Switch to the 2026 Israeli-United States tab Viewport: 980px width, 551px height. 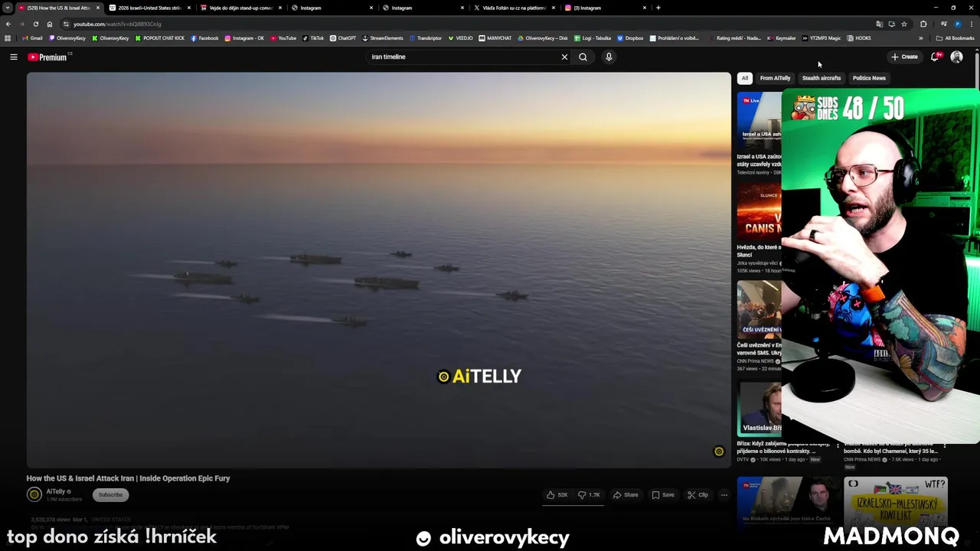[149, 8]
